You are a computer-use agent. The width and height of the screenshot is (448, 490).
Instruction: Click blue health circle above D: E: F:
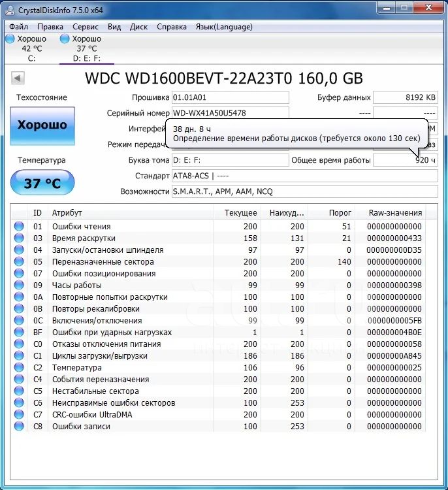pos(65,39)
